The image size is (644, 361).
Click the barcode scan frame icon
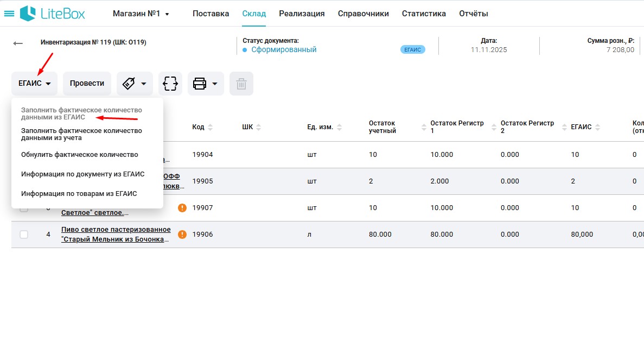pyautogui.click(x=170, y=84)
